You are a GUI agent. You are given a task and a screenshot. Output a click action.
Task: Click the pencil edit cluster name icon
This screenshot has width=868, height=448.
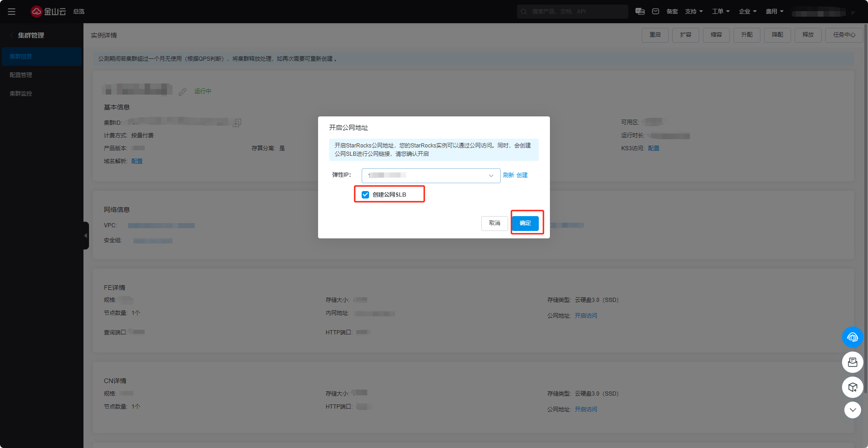[183, 91]
